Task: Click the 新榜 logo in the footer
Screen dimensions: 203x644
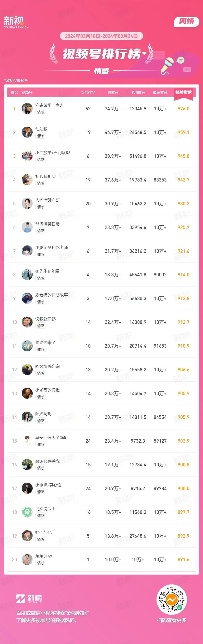Action: 29,598
